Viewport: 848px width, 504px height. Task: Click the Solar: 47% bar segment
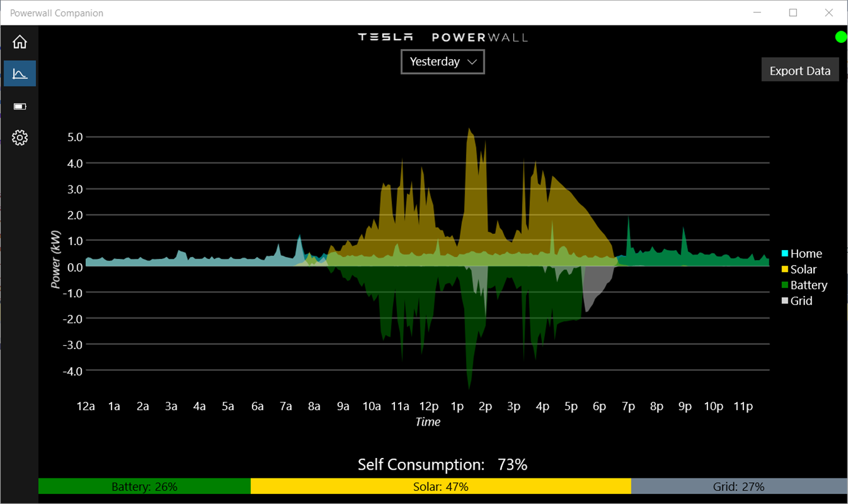click(x=440, y=486)
